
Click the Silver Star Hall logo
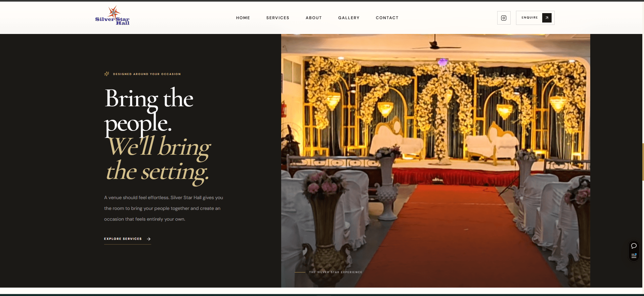click(x=113, y=16)
